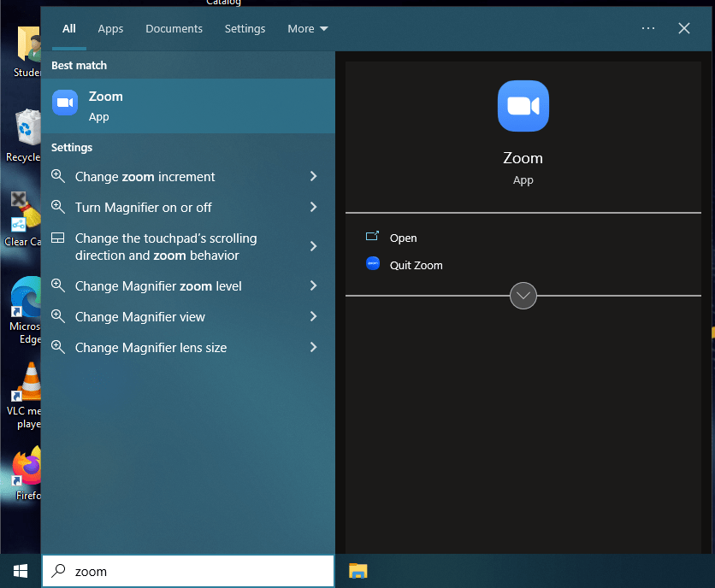The width and height of the screenshot is (715, 588).
Task: Click Open to start Zoom
Action: [x=404, y=238]
